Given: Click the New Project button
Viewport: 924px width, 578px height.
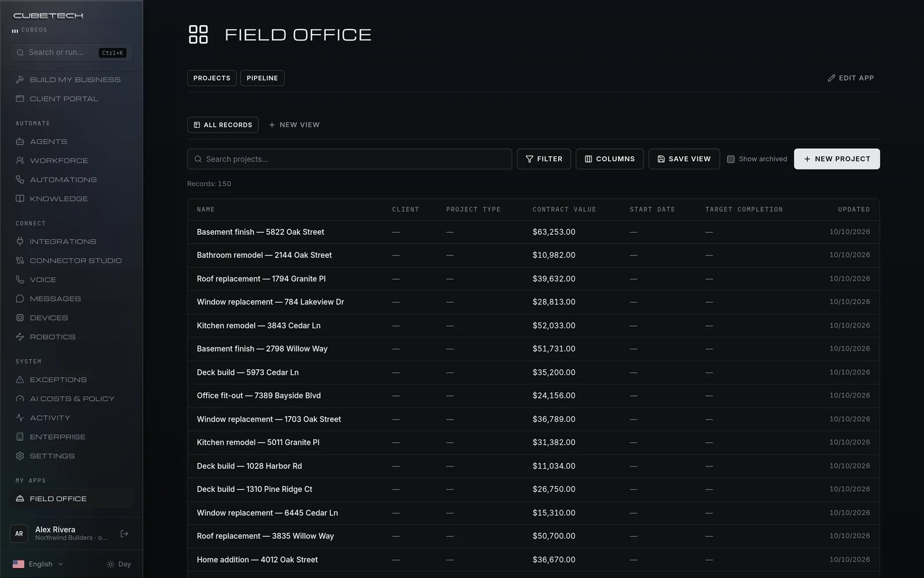Looking at the screenshot, I should [x=837, y=159].
